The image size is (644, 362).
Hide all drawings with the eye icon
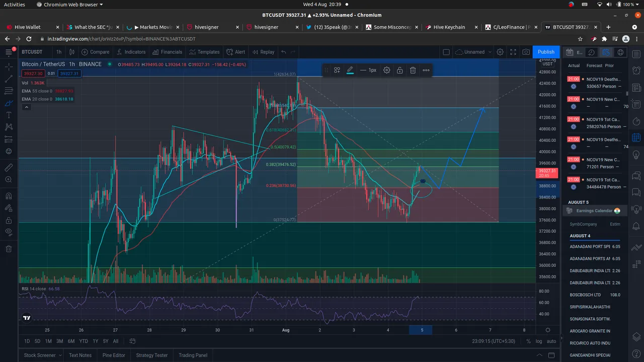9,232
